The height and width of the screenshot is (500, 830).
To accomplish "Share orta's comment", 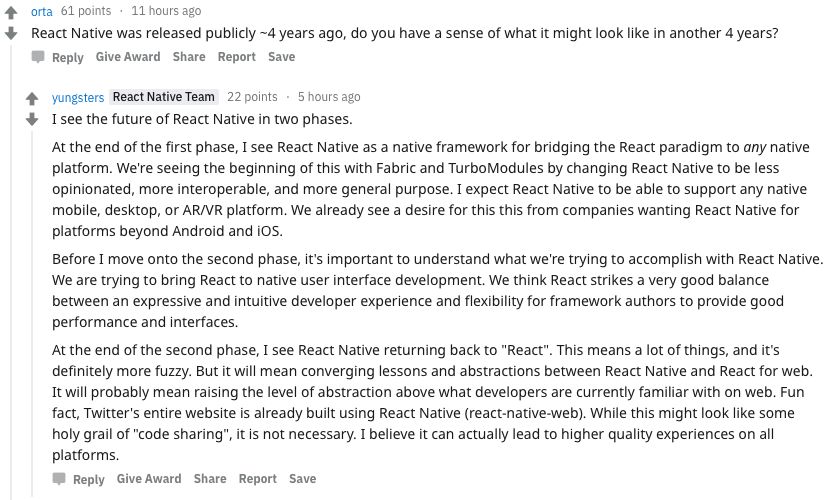I will [189, 57].
